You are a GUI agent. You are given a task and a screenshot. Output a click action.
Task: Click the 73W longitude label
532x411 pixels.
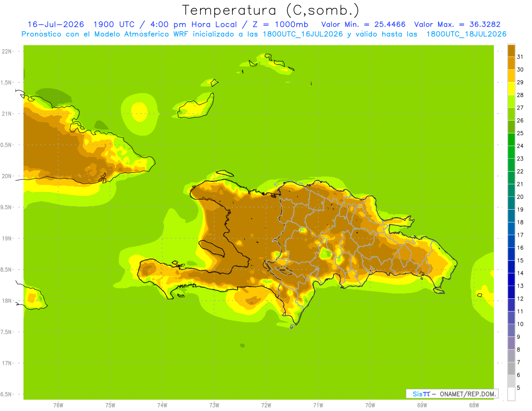(x=214, y=405)
